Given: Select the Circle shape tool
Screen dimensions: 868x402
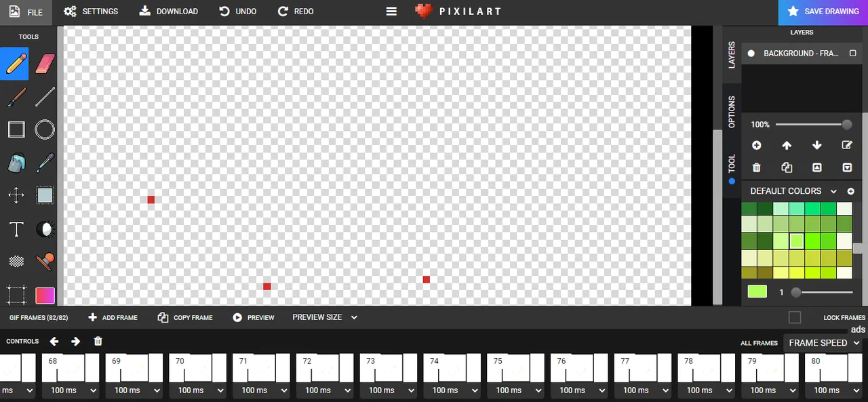Looking at the screenshot, I should coord(45,129).
